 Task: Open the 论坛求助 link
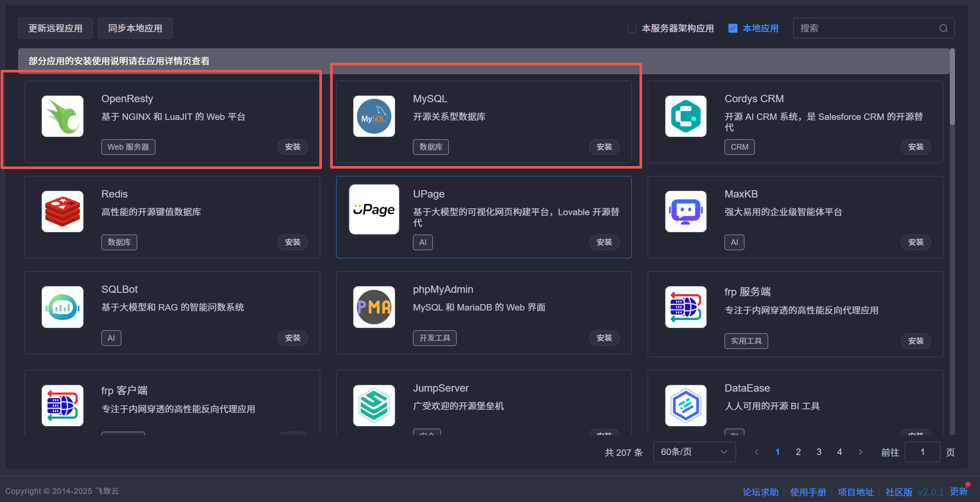click(x=760, y=491)
